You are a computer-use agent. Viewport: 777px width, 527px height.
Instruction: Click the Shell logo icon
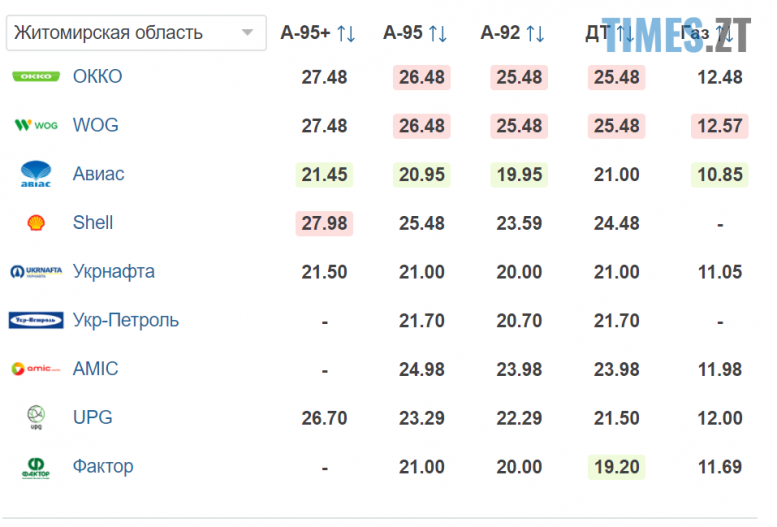pyautogui.click(x=36, y=223)
